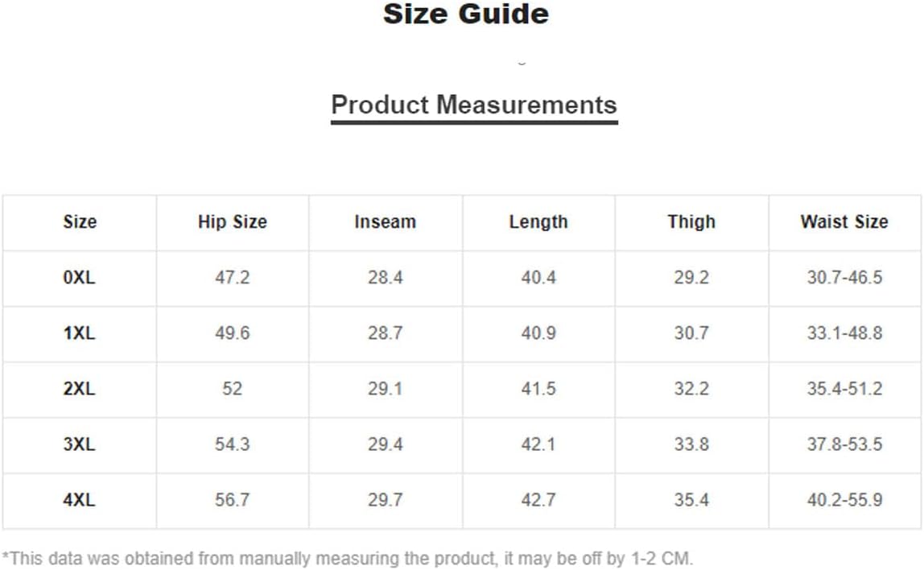The height and width of the screenshot is (570, 924).
Task: Click the Hip Size column header
Action: point(232,221)
